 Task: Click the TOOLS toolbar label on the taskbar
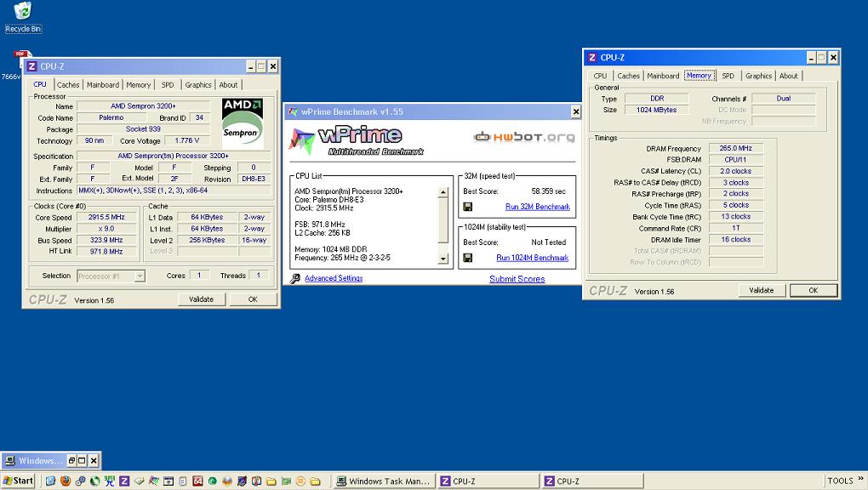click(840, 481)
